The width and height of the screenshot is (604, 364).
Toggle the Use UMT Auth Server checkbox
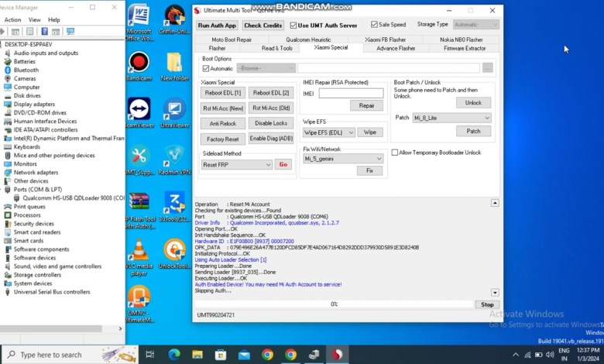[x=293, y=25]
